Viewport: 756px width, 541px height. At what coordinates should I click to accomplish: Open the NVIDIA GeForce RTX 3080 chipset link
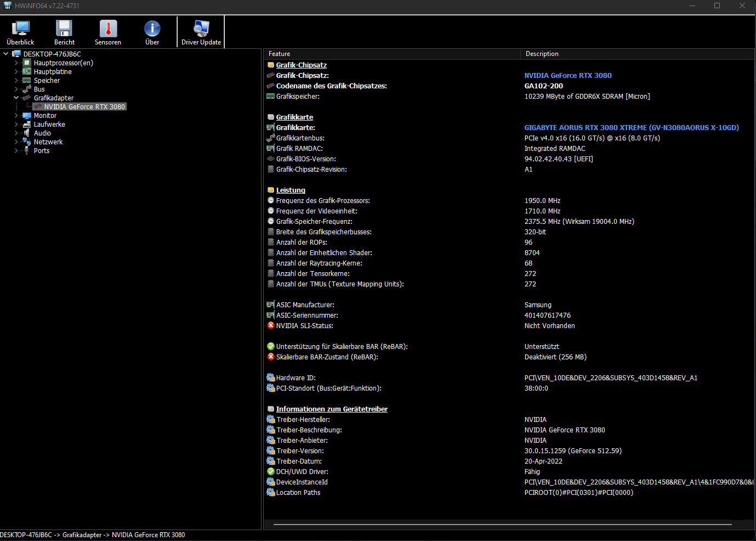[568, 76]
